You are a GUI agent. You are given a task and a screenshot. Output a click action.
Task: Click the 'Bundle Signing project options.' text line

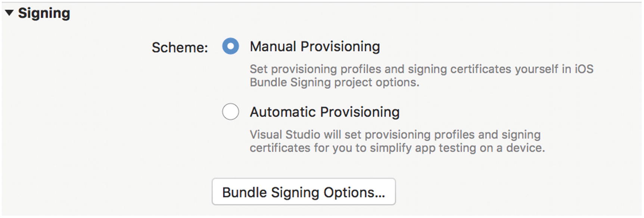335,82
